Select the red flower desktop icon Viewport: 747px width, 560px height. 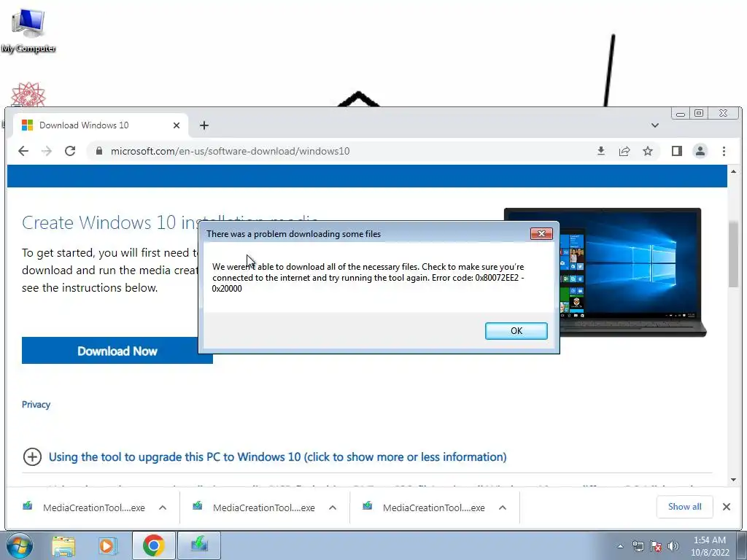click(28, 94)
